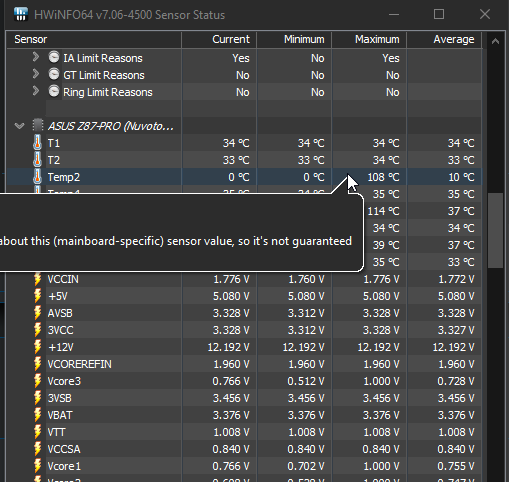Screen dimensions: 509x482
Task: Click the +5V voltage bolt icon
Action: pos(38,296)
